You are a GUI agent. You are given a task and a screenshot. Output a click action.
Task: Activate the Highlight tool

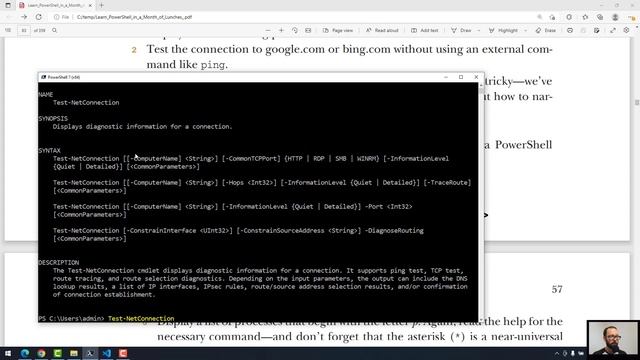(503, 30)
